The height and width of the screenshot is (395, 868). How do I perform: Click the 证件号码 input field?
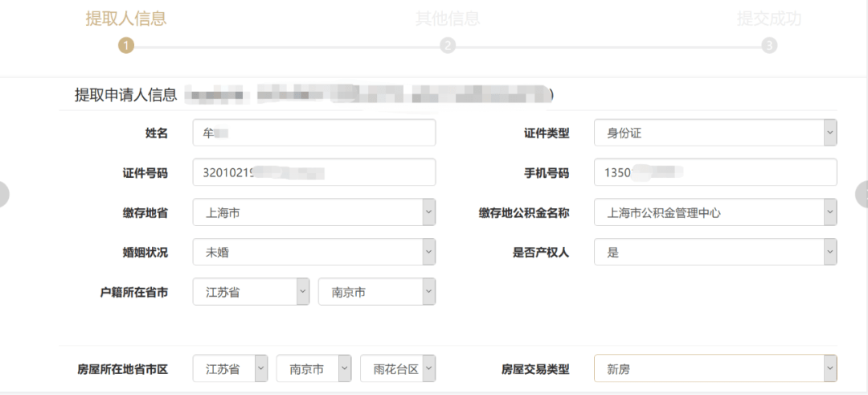coord(314,172)
